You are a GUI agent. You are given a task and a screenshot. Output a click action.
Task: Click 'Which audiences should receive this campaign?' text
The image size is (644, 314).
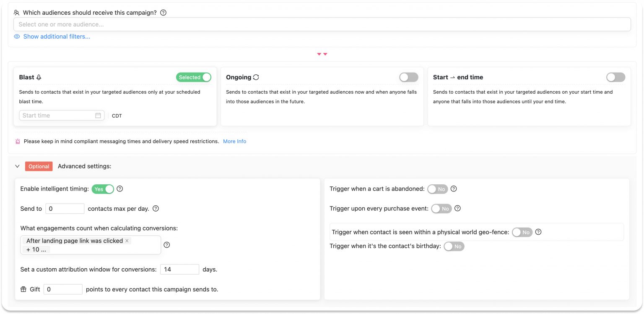[90, 13]
